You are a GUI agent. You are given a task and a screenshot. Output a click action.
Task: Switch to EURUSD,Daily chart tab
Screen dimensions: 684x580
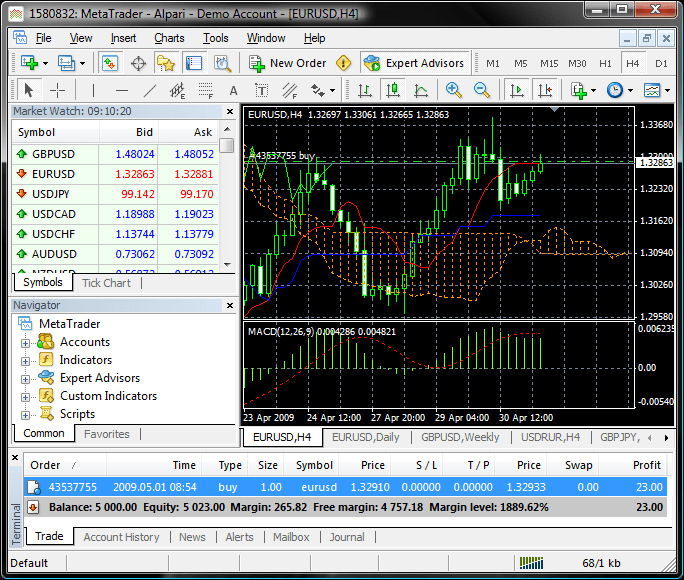point(366,437)
